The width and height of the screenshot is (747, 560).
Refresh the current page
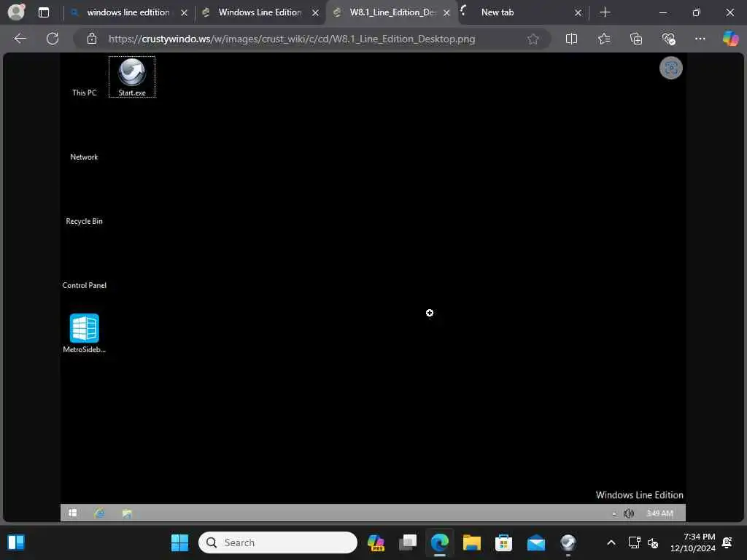[53, 39]
